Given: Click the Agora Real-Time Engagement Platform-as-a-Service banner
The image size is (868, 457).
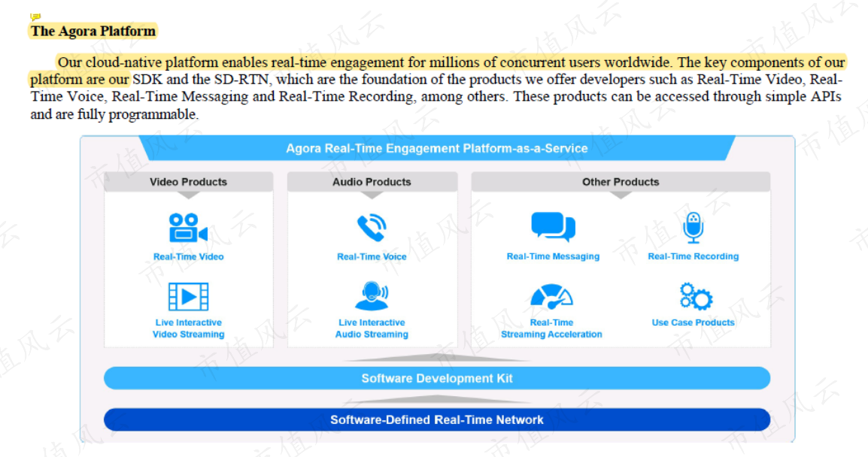Looking at the screenshot, I should coord(437,148).
